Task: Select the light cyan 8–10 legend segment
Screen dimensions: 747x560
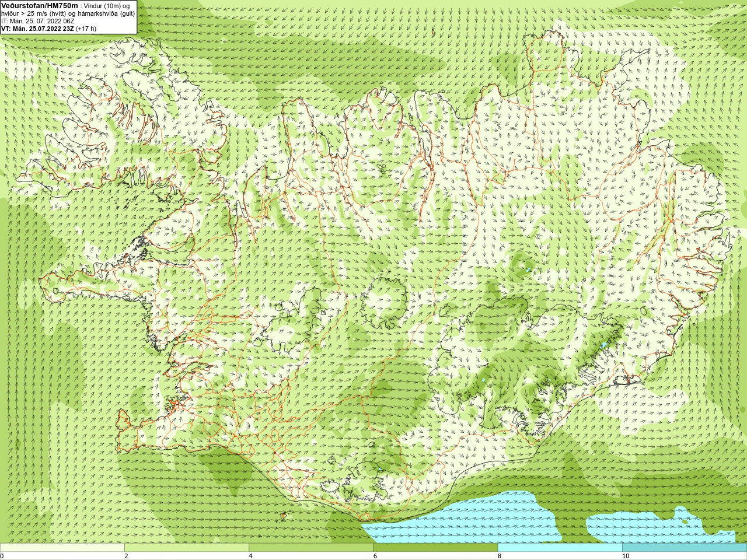Action: 560,548
